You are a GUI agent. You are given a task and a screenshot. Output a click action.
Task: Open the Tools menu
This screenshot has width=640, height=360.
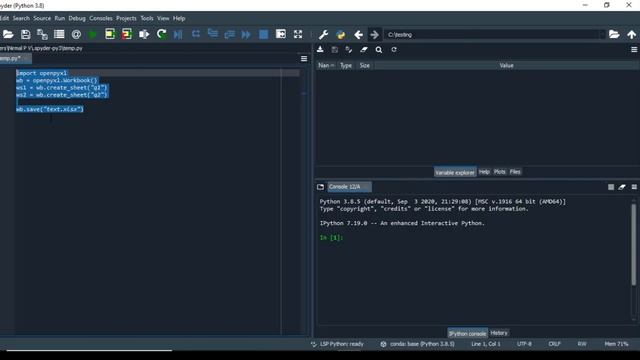tap(147, 18)
